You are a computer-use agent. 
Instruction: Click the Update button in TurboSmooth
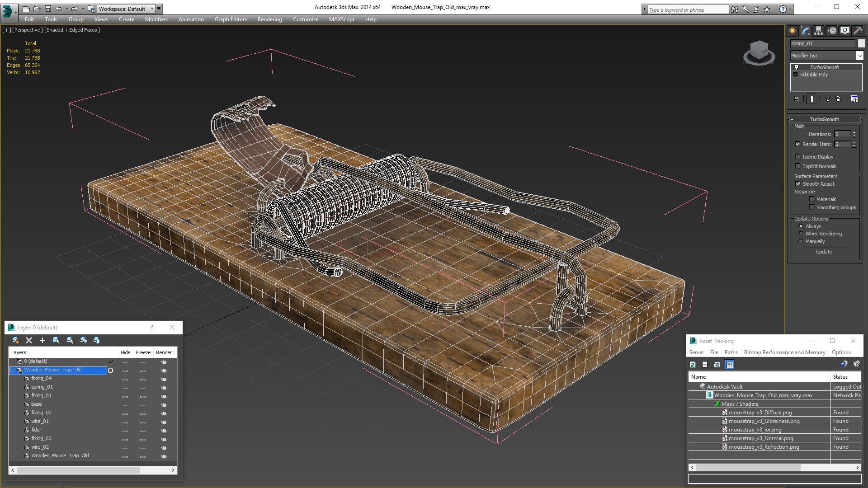coord(823,251)
